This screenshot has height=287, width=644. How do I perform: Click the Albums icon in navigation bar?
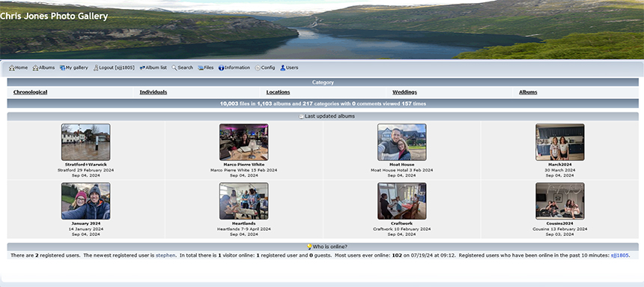[35, 68]
